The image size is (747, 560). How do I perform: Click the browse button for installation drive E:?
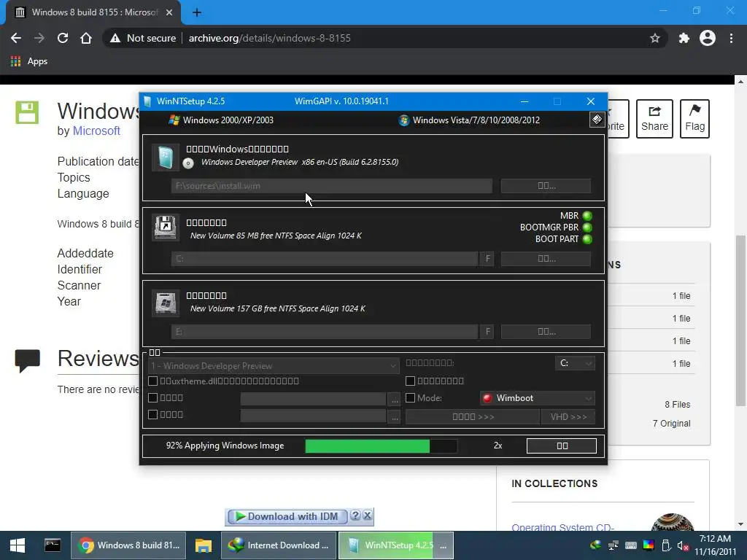(546, 332)
